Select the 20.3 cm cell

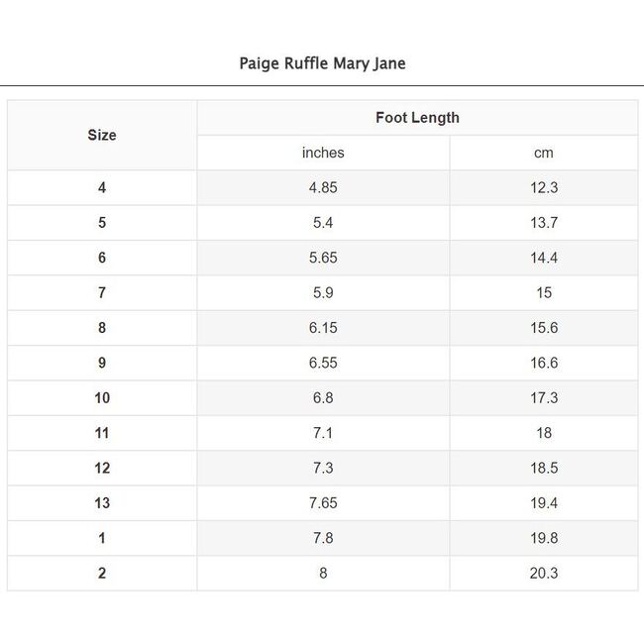[x=544, y=573]
